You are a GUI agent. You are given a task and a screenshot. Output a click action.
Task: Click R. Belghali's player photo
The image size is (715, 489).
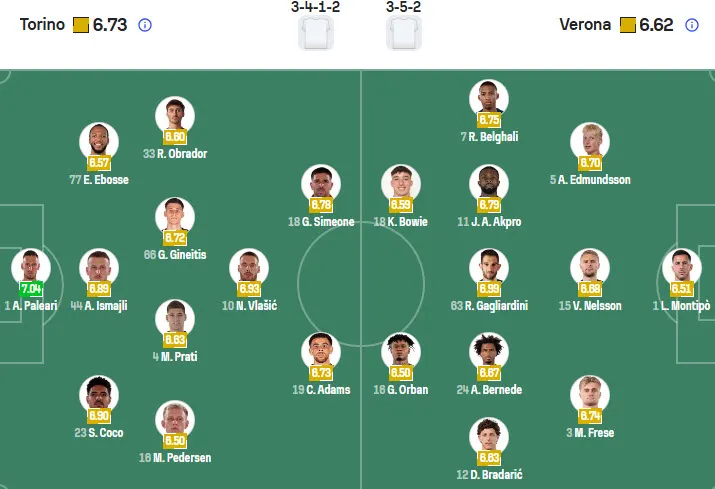489,98
